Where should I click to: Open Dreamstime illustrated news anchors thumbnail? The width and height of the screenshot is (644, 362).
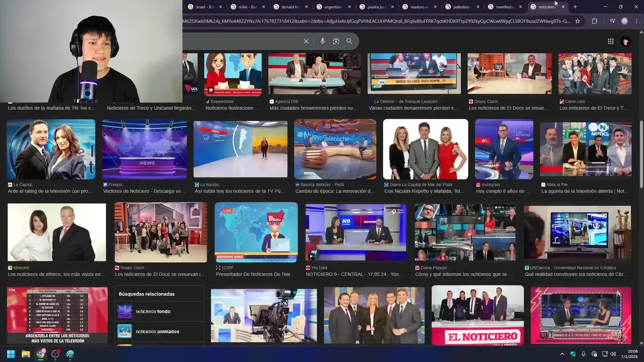pos(233,74)
